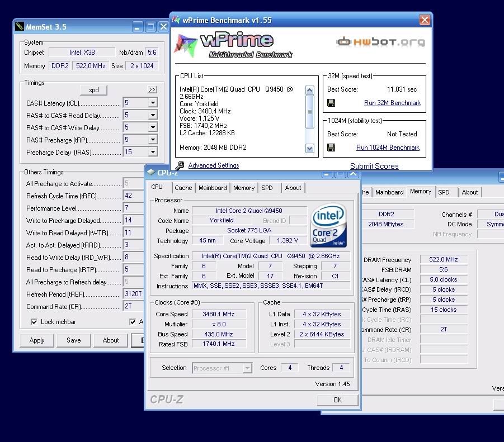
Task: Maximize the MemSet 3.5 window
Action: (x=150, y=27)
